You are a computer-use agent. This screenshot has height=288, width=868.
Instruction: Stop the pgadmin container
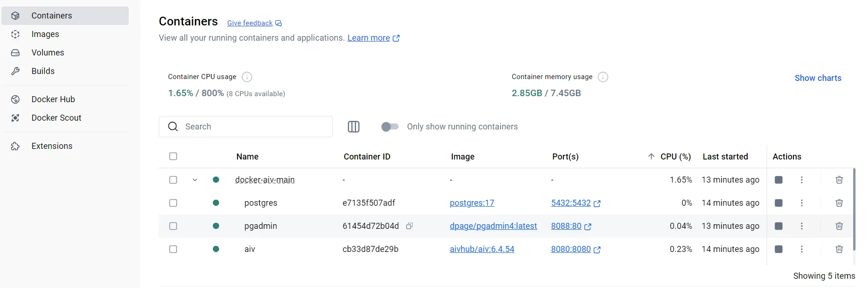pos(779,226)
